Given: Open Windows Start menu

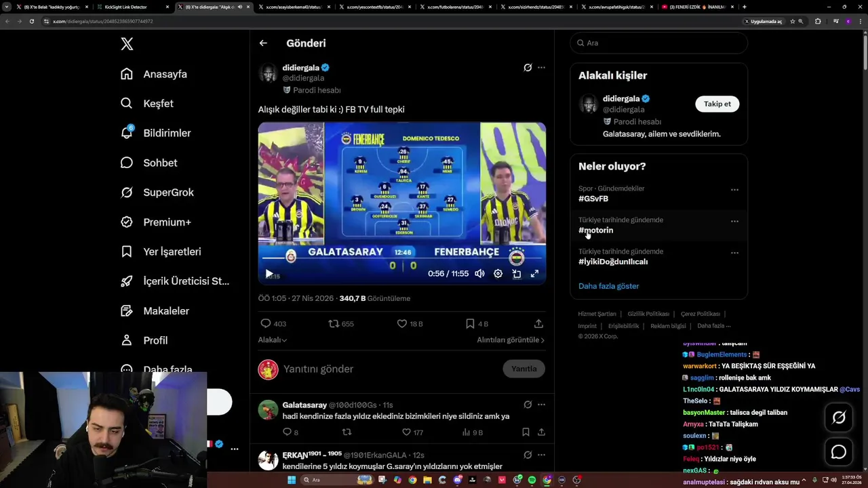Looking at the screenshot, I should [x=292, y=480].
